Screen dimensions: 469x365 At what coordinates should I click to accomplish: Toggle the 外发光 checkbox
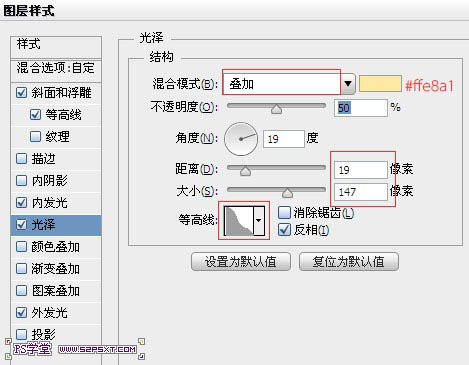pyautogui.click(x=22, y=313)
